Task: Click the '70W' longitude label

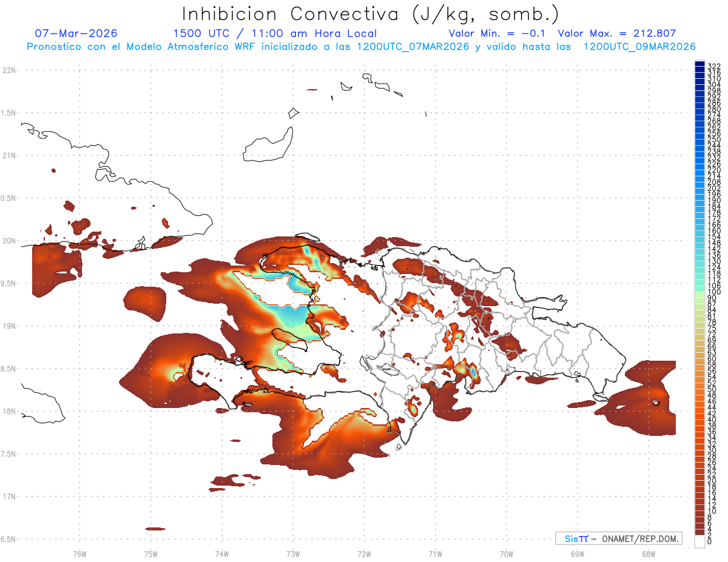Action: 507,553
